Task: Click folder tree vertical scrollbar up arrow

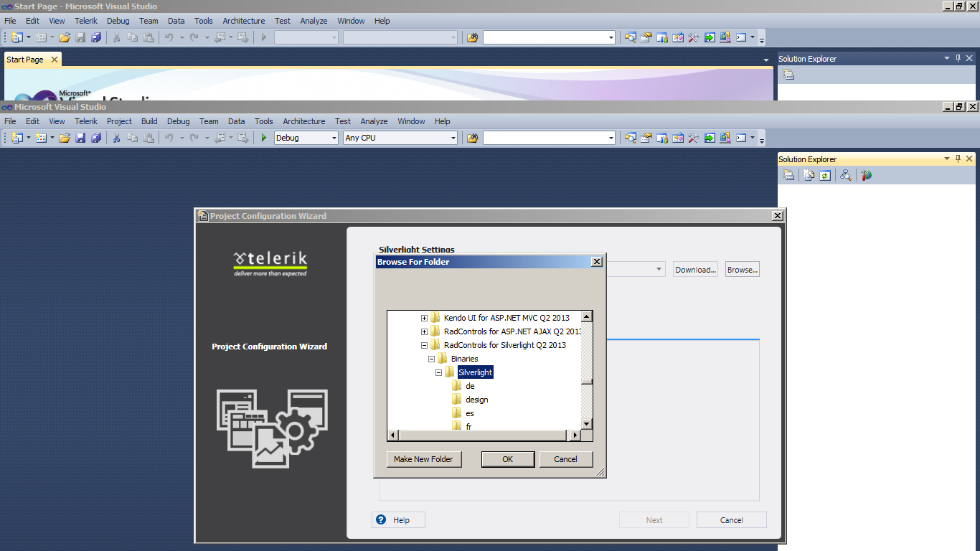Action: pos(587,317)
